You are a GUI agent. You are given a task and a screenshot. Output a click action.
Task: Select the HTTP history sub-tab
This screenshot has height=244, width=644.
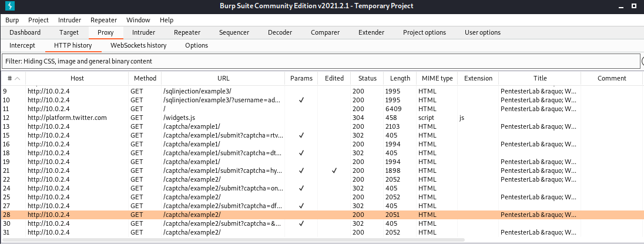point(73,46)
